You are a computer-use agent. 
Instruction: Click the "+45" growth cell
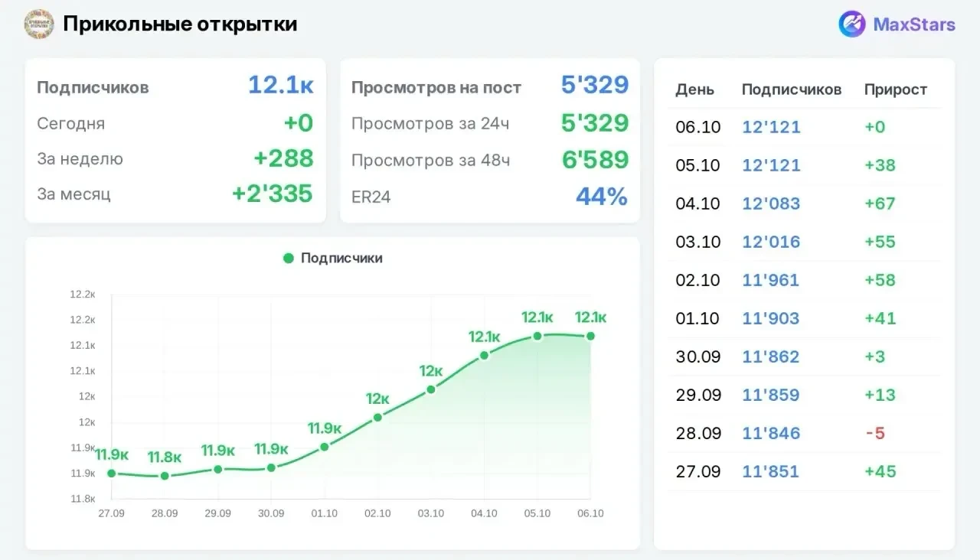coord(880,471)
